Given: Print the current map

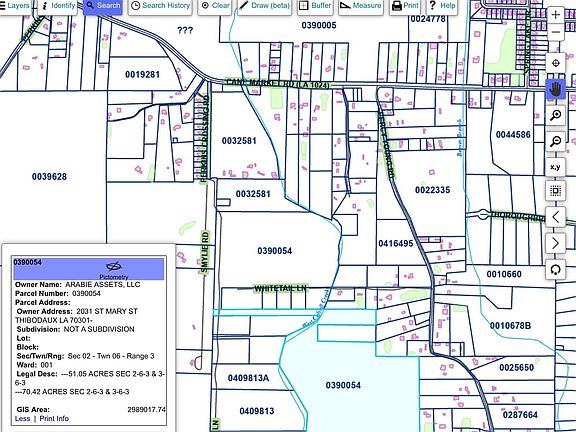Looking at the screenshot, I should click(405, 6).
